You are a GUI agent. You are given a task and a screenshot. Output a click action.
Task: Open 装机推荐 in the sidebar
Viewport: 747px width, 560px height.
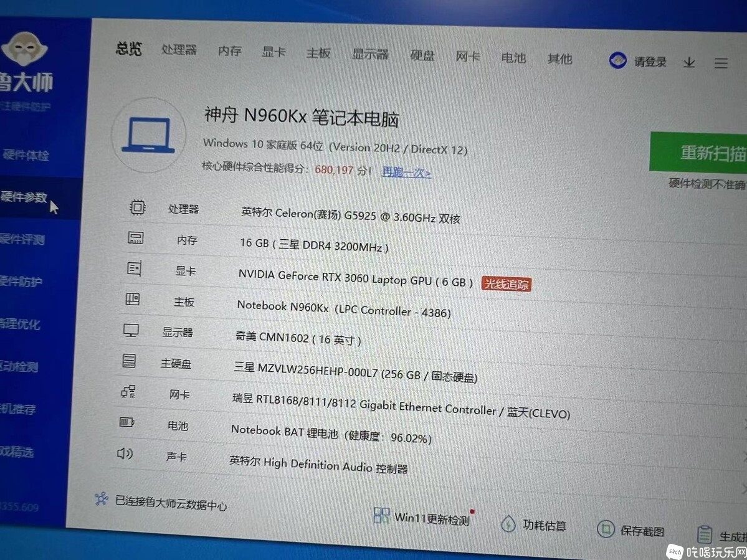[x=17, y=409]
